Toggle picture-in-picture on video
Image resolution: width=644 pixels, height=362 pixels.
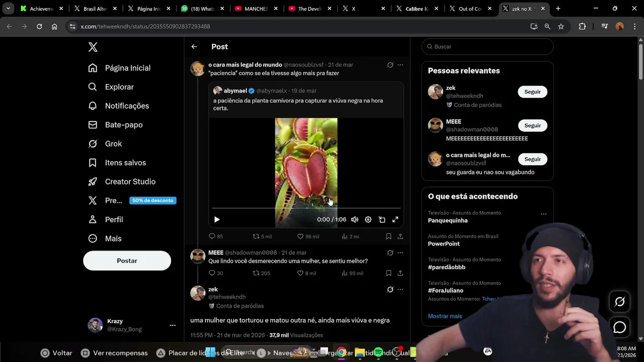382,220
